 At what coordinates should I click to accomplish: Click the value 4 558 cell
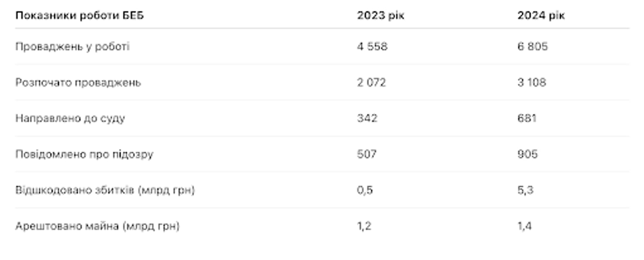pyautogui.click(x=372, y=46)
